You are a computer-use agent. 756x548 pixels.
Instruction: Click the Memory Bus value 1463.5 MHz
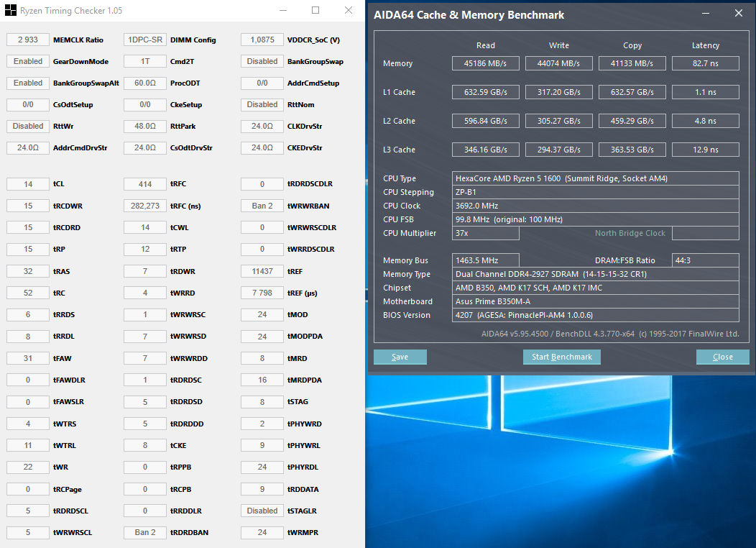point(486,260)
